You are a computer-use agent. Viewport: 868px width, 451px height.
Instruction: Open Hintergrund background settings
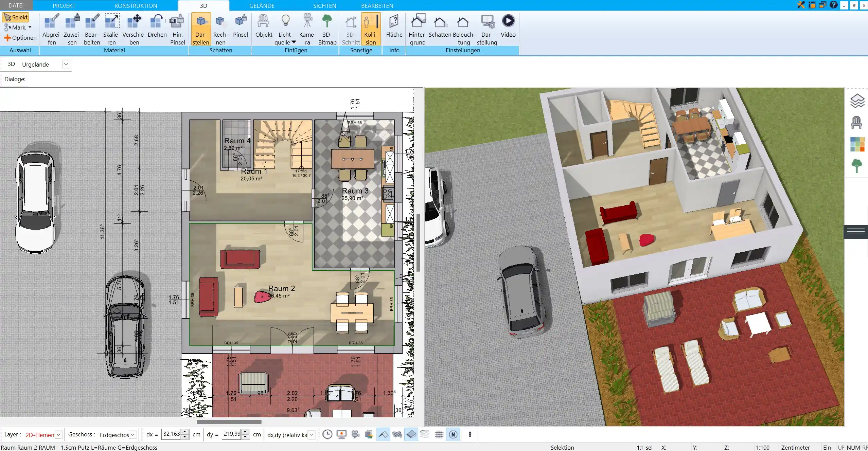click(418, 29)
